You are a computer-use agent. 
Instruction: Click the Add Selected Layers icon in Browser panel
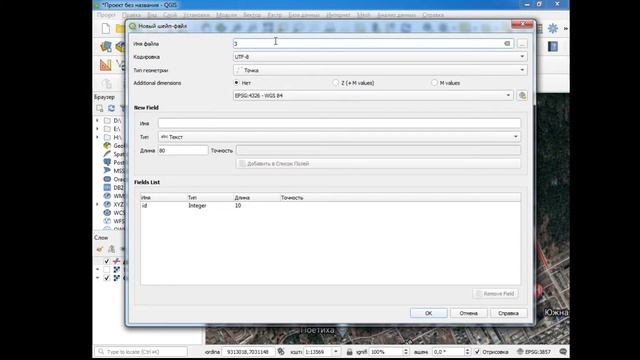click(100, 108)
